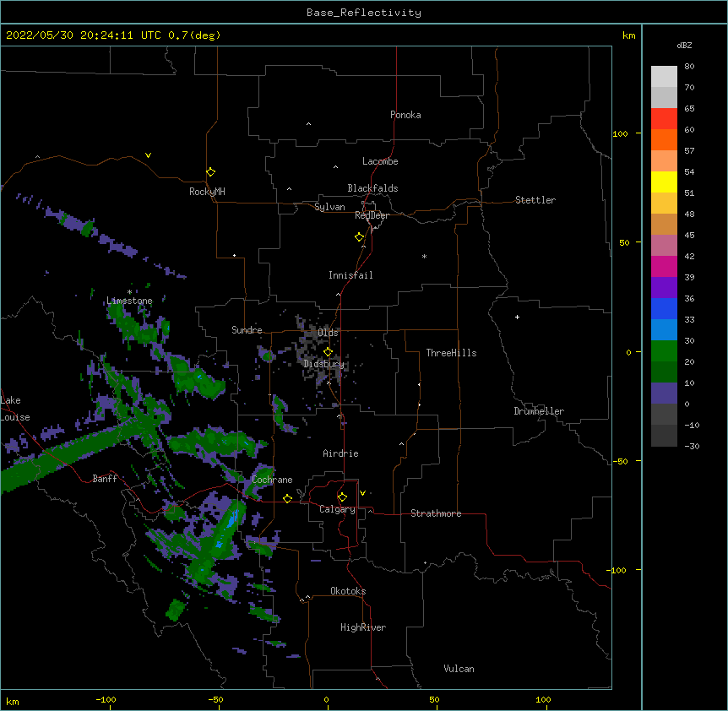Click the RedDeer city label
The height and width of the screenshot is (711, 728).
372,215
